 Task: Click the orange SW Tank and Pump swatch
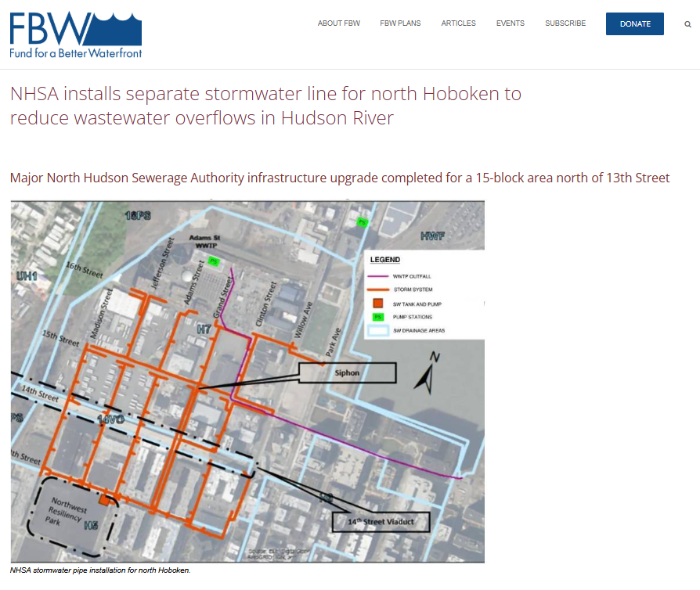point(378,304)
